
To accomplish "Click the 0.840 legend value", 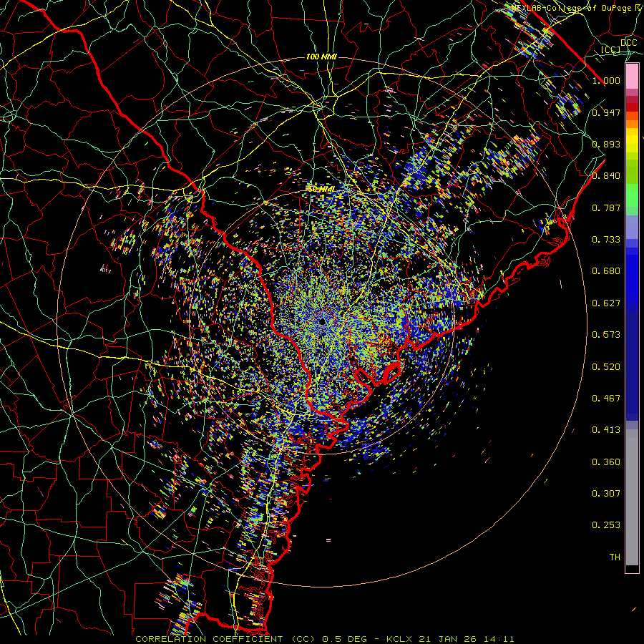I will tap(606, 176).
